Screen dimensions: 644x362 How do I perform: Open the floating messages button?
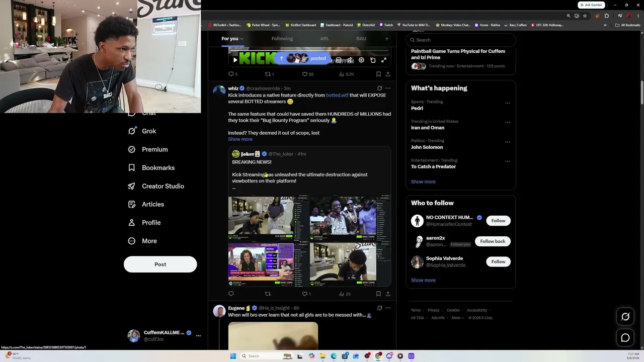pos(625,338)
